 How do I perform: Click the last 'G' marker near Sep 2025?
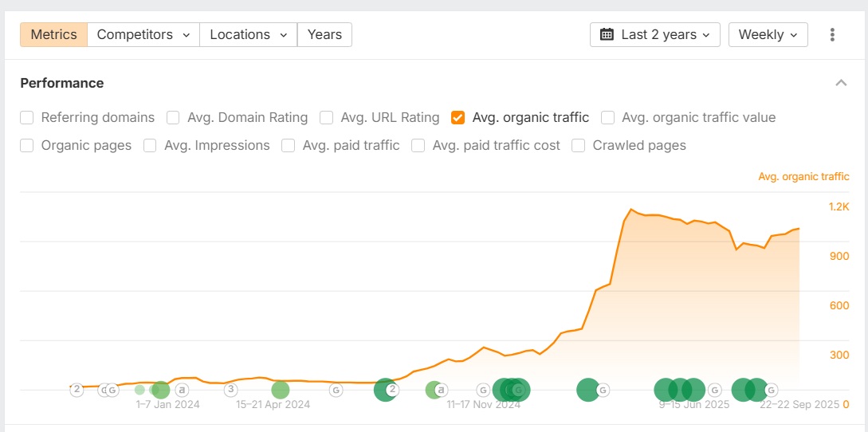tap(771, 390)
